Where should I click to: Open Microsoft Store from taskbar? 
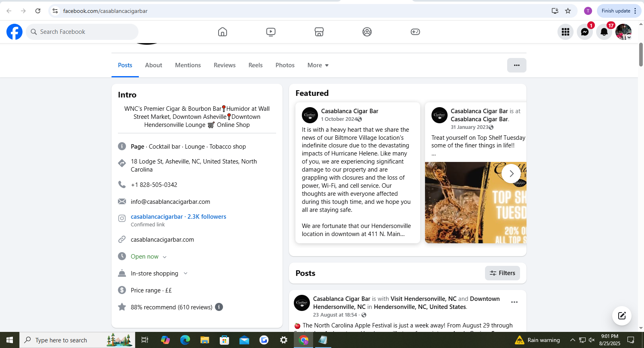coord(224,340)
